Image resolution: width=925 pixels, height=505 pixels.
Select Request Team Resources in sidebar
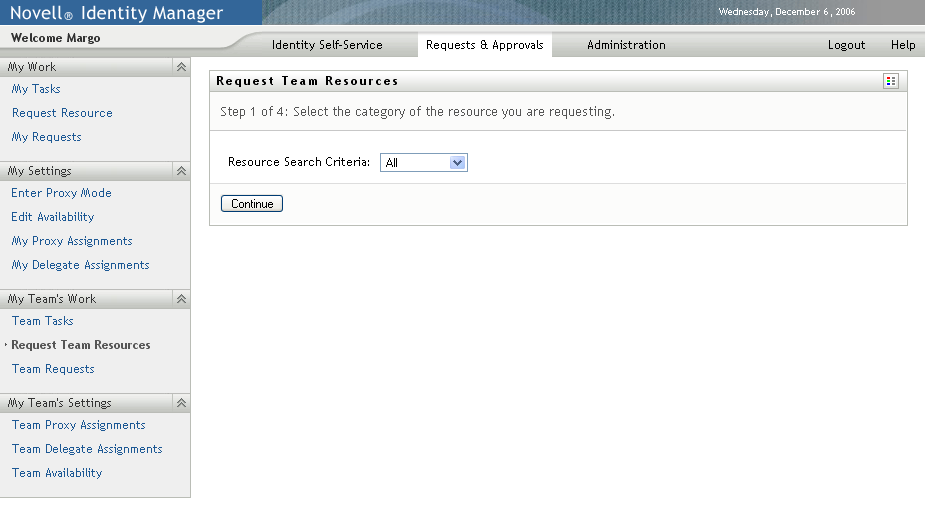pos(81,345)
